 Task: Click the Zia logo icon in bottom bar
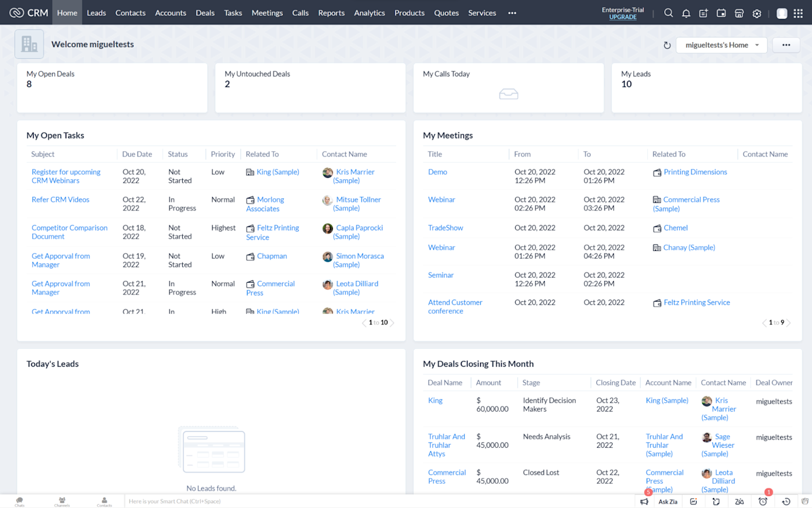(739, 502)
